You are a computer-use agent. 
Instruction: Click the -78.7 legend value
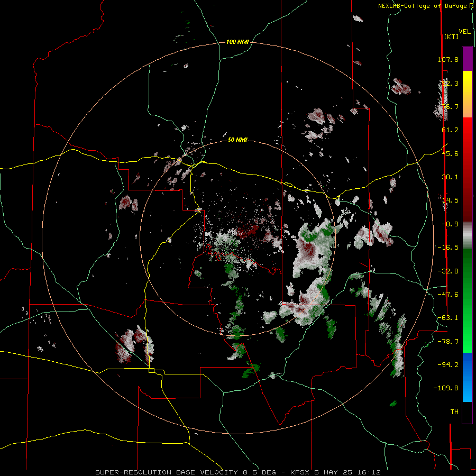click(448, 342)
